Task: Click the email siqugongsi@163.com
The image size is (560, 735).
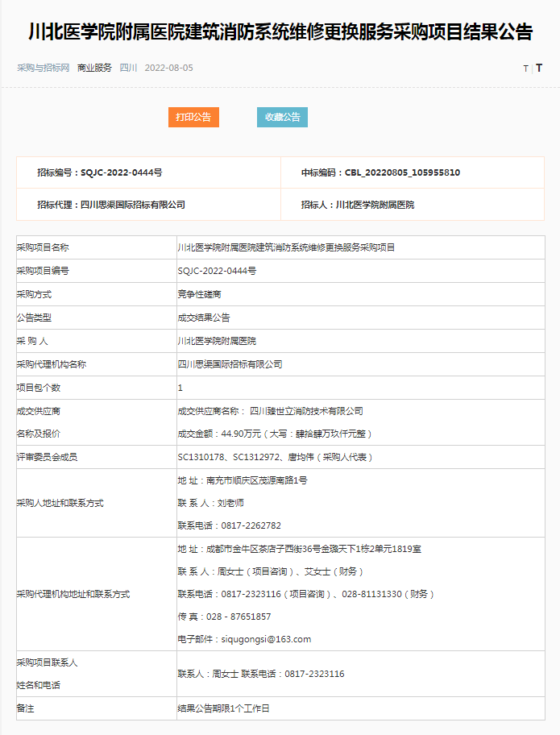Action: [244, 639]
